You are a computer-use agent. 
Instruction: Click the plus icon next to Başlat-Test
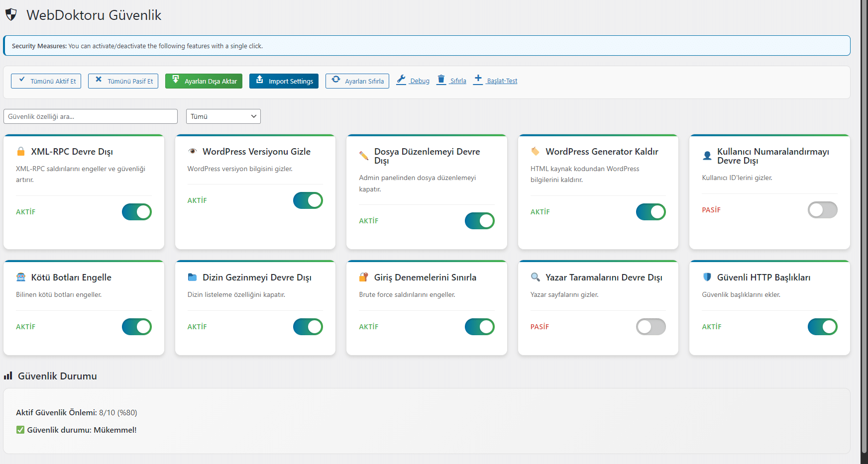(478, 79)
